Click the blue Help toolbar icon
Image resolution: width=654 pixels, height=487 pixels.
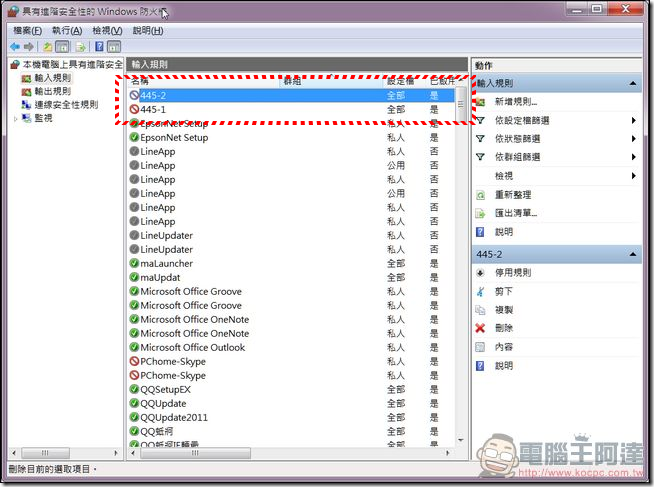99,47
